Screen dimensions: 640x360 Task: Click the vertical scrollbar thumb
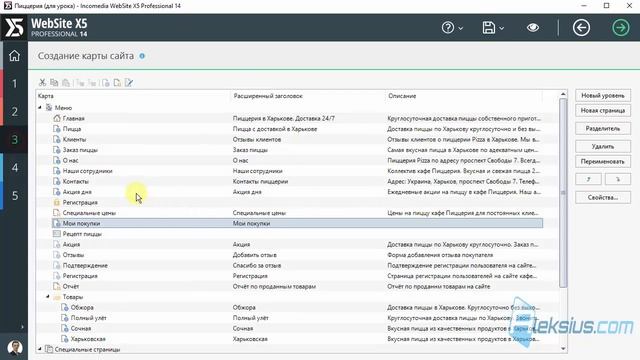point(563,193)
